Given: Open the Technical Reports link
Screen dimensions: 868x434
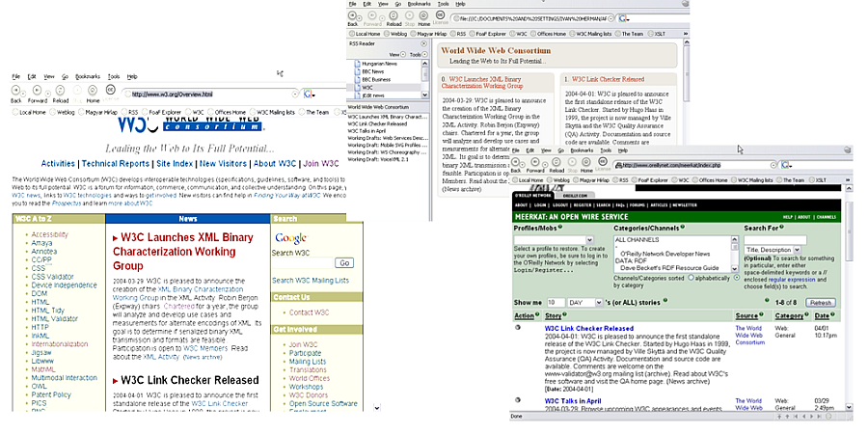Looking at the screenshot, I should pyautogui.click(x=118, y=164).
